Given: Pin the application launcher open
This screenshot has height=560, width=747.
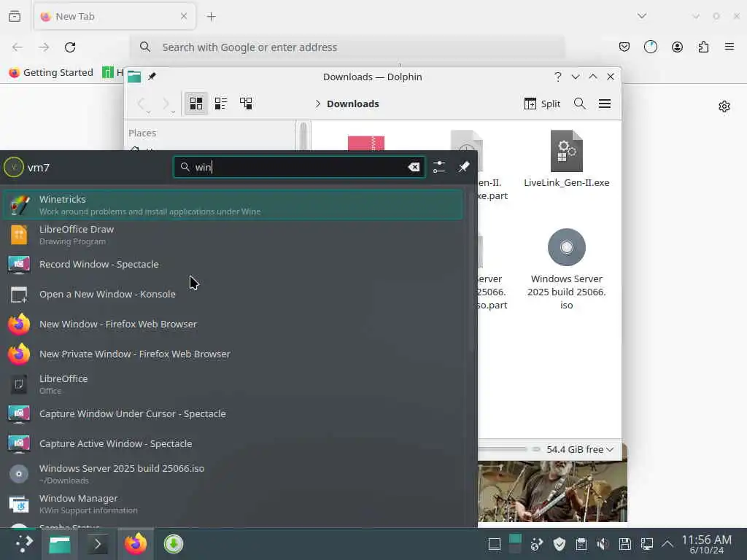Looking at the screenshot, I should 463,167.
